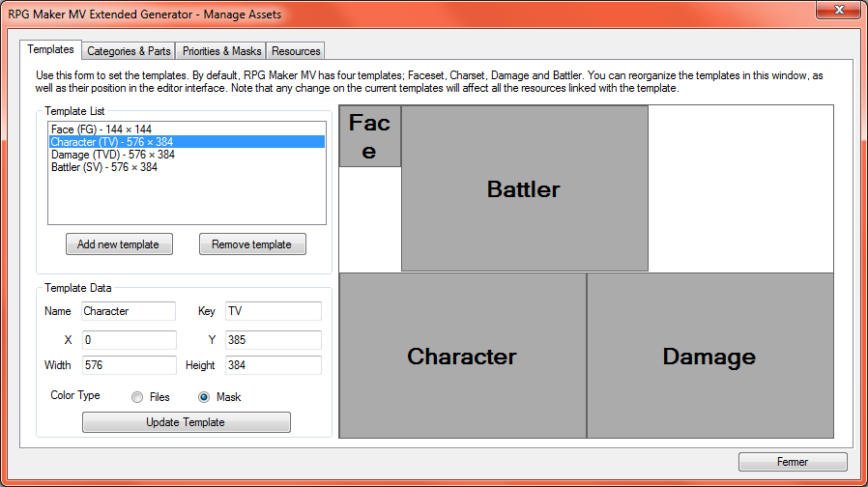Select Damage (TVD) - 576 × 384 template

pyautogui.click(x=187, y=155)
